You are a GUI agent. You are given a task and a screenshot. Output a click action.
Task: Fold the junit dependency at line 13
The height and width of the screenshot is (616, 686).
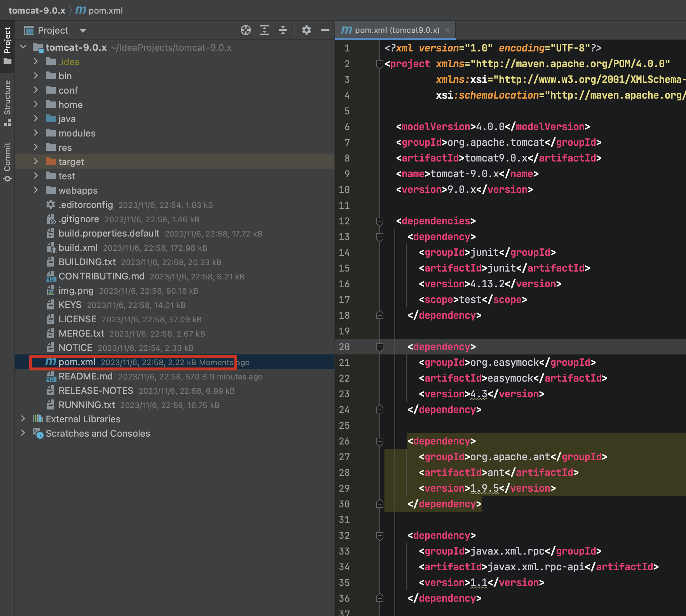[380, 237]
